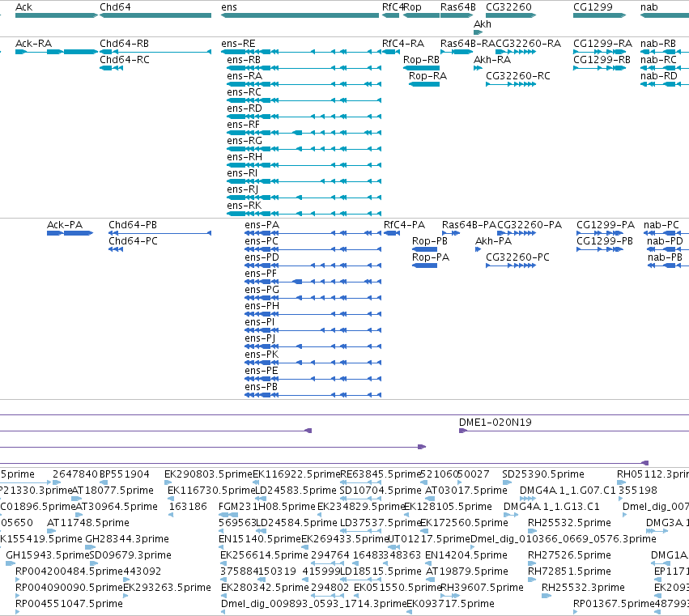Select the ens-PK protein label
The width and height of the screenshot is (689, 616).
(x=262, y=355)
